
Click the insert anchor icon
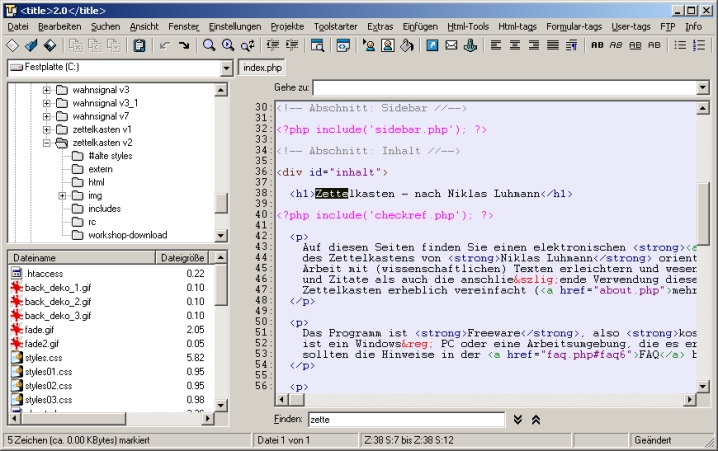pos(470,45)
